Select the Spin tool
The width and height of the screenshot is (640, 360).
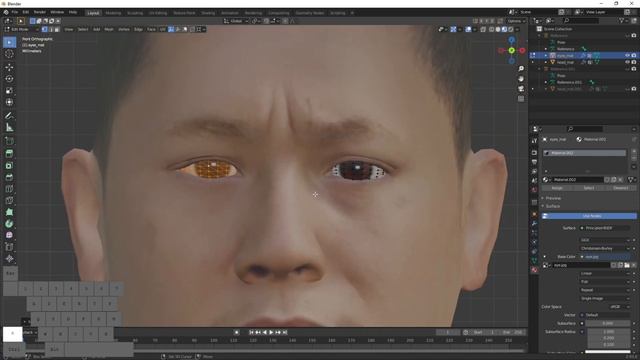pos(9,224)
